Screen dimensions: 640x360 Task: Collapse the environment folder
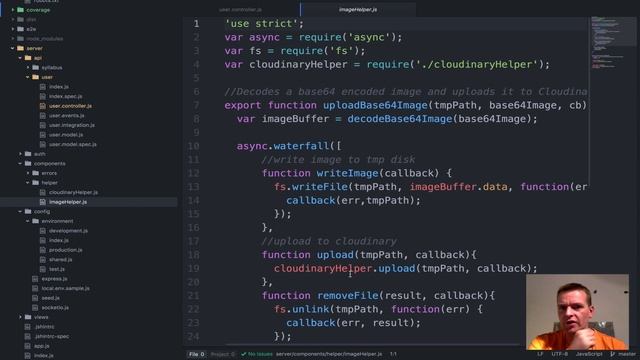[x=28, y=221]
